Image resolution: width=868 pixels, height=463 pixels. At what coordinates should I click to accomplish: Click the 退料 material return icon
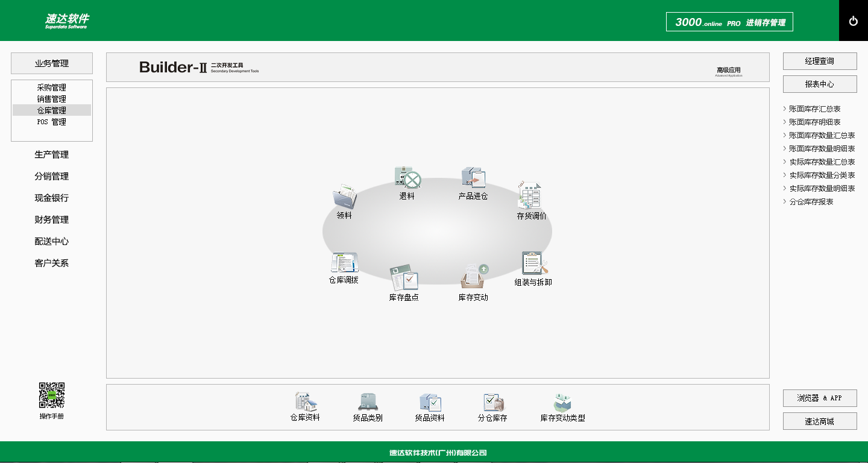(407, 179)
